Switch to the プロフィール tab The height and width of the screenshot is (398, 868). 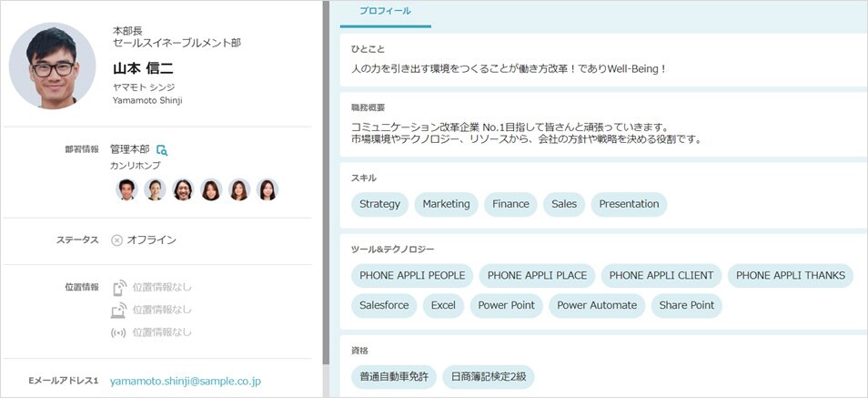385,12
